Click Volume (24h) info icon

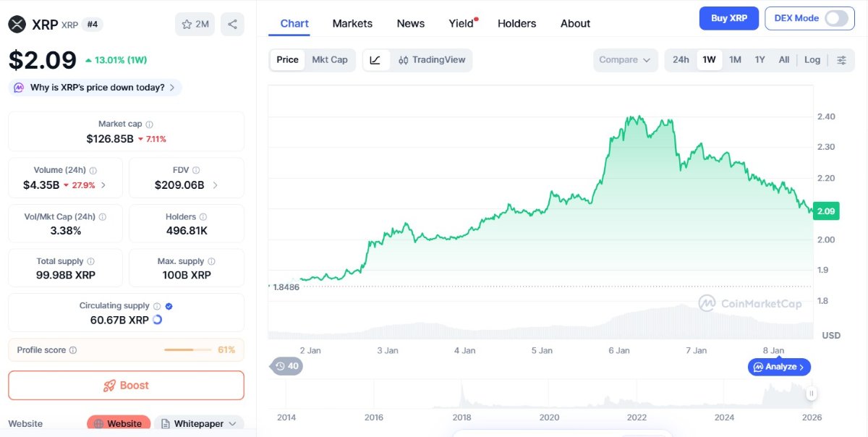pyautogui.click(x=93, y=171)
